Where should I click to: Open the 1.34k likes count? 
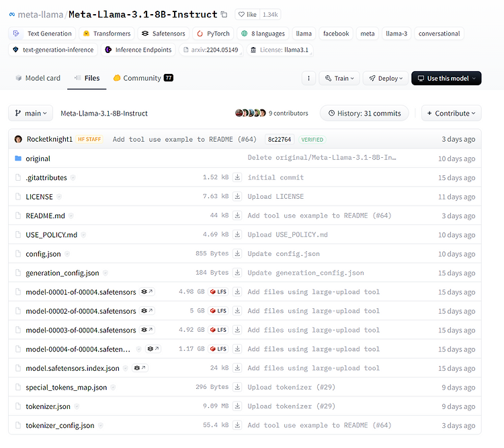click(x=270, y=15)
